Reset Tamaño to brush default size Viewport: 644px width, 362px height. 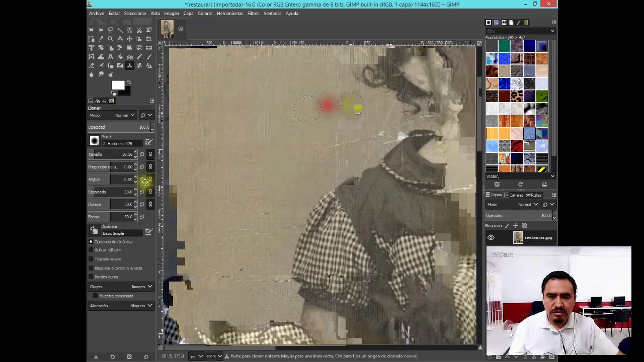pos(142,154)
